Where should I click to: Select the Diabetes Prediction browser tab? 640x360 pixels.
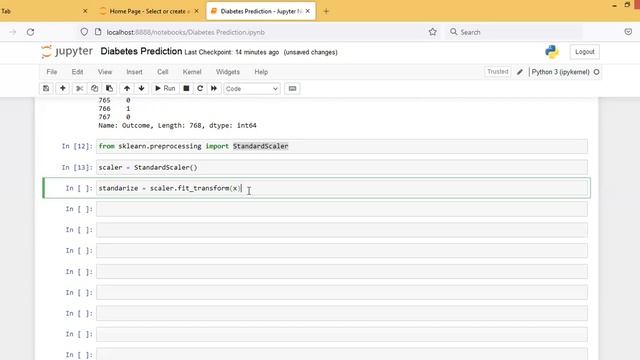pyautogui.click(x=260, y=11)
